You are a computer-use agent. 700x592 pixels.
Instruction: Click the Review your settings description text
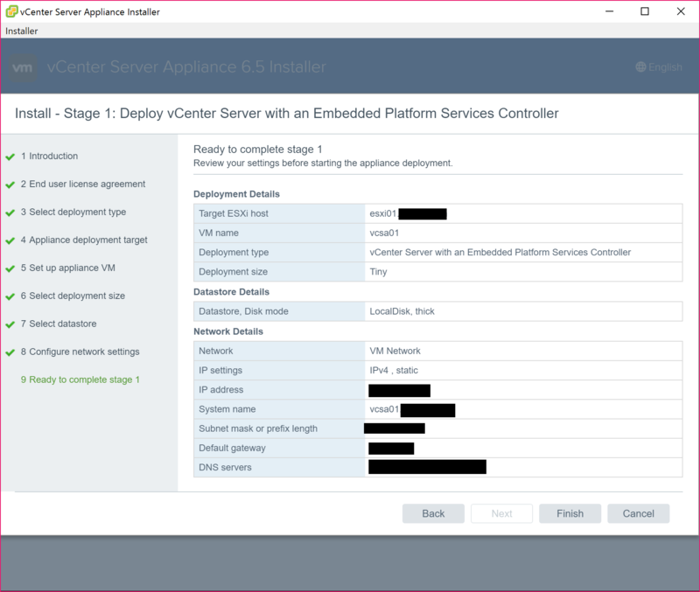click(x=323, y=163)
